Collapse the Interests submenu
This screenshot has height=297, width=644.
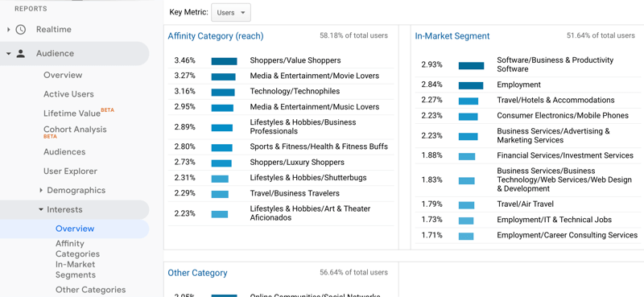[41, 209]
